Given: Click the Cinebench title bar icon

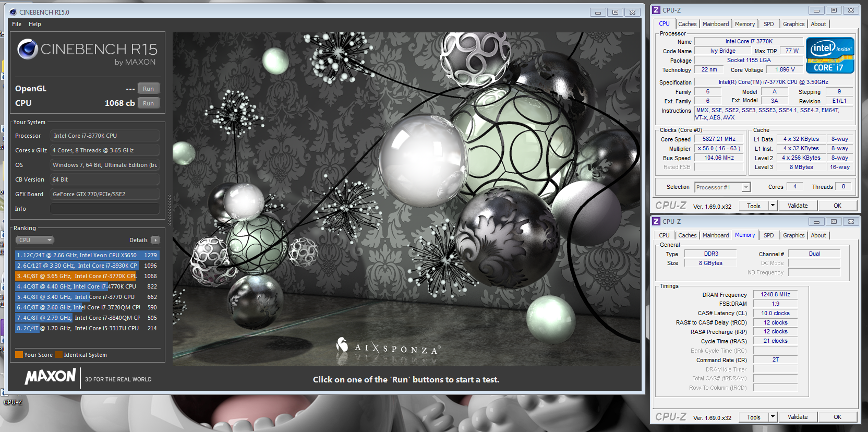Looking at the screenshot, I should pyautogui.click(x=13, y=12).
